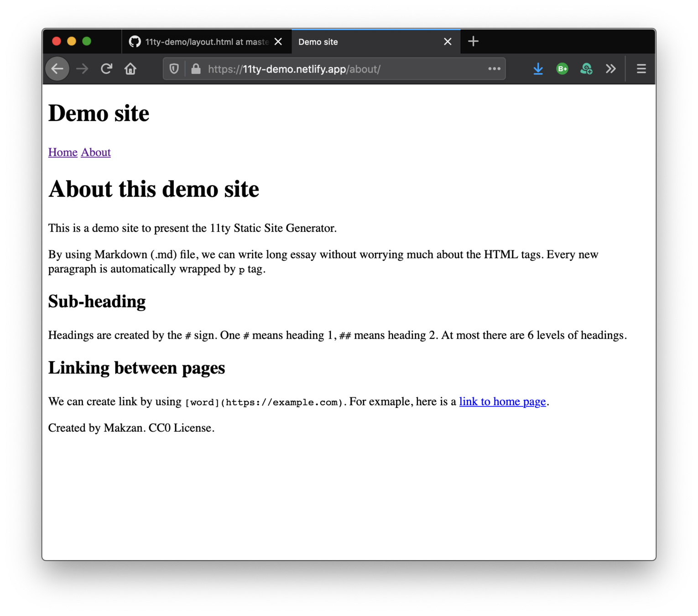698x616 pixels.
Task: Open a new tab with plus button
Action: click(x=473, y=42)
